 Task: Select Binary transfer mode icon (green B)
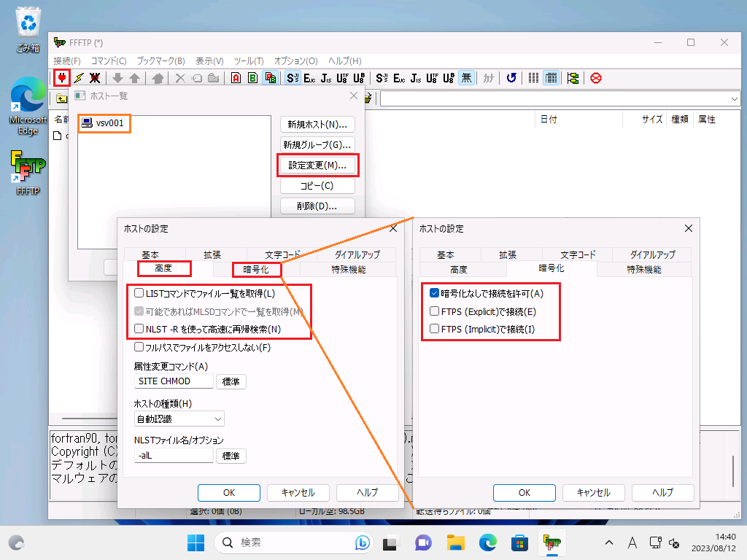(252, 78)
